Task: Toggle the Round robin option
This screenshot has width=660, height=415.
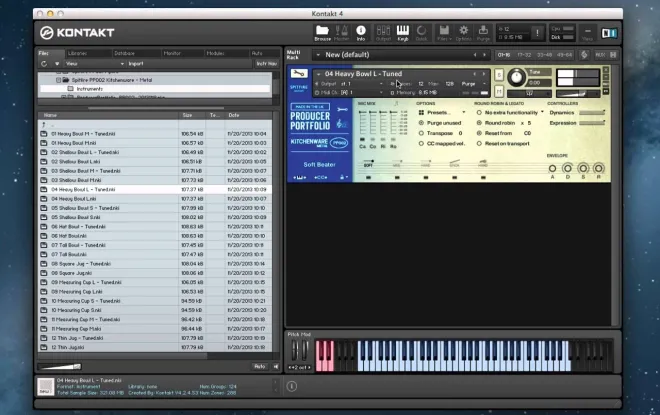Action: click(x=479, y=123)
